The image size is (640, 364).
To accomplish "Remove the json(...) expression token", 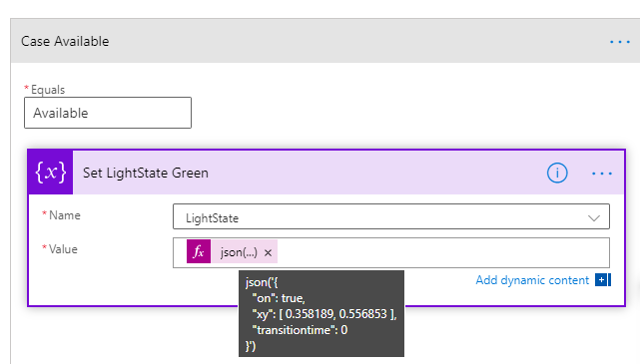I will (x=268, y=252).
